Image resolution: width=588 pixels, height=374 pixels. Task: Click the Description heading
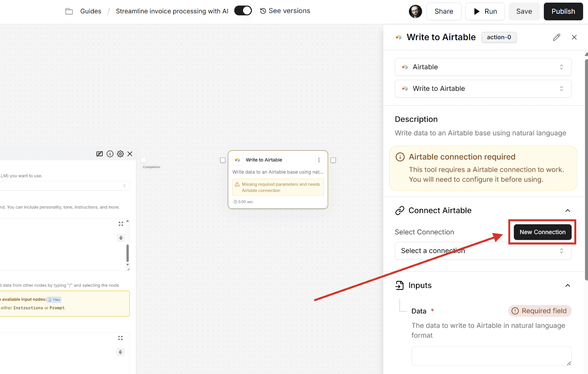click(416, 119)
